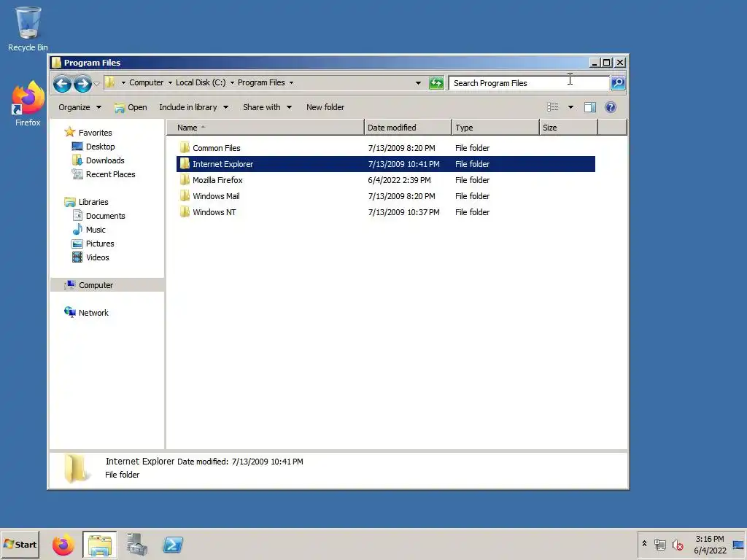The height and width of the screenshot is (560, 747).
Task: Click the folder icon in address bar
Action: tap(110, 83)
